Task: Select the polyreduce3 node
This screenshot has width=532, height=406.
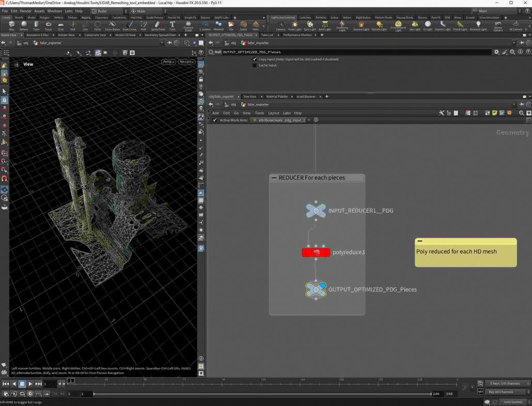Action: (x=316, y=253)
